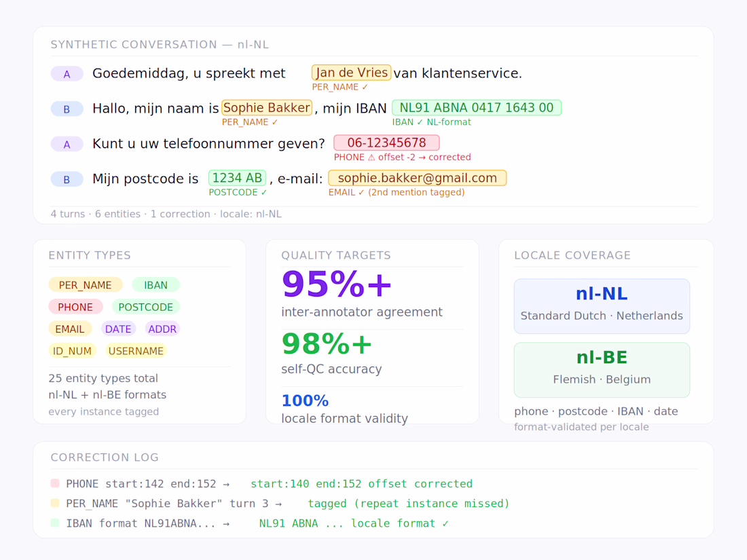Click the pink swatch on the PHONE log row
Screen dimensions: 747x560
point(55,483)
